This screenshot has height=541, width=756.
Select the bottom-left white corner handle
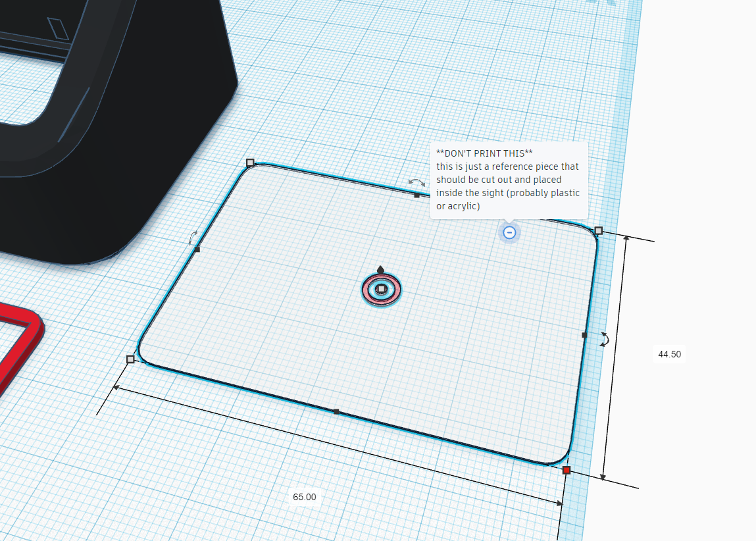[x=130, y=359]
